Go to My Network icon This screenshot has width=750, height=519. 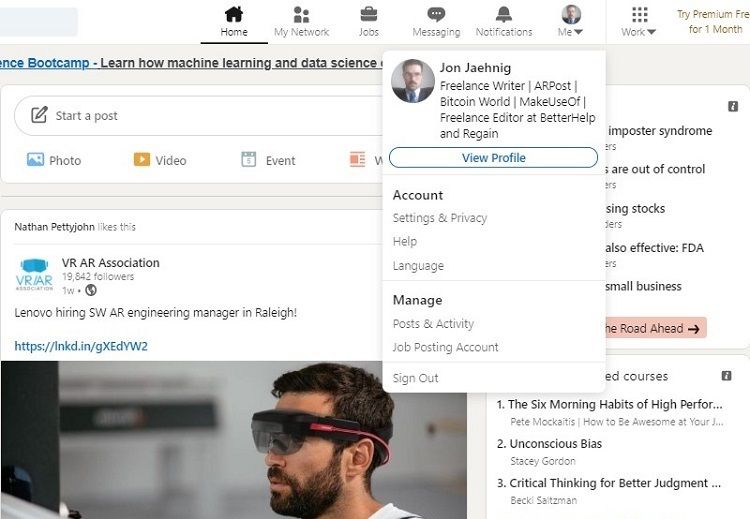[301, 14]
